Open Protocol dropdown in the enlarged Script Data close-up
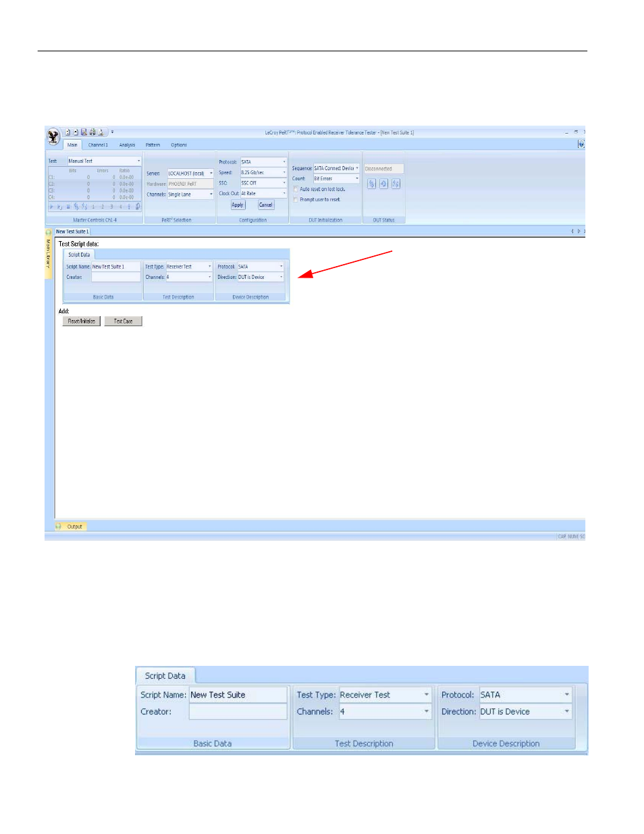644x834 pixels. coord(526,695)
